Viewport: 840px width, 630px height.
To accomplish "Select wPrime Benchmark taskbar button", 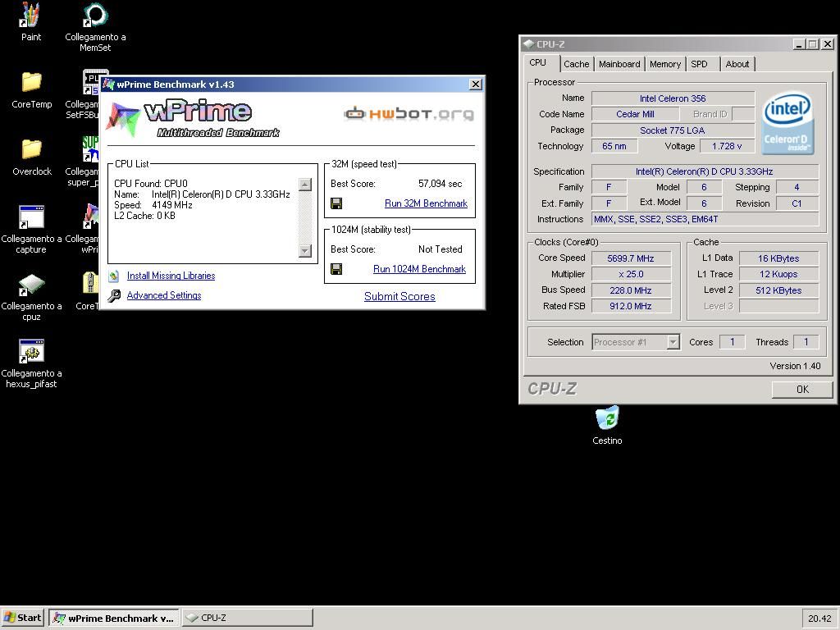I will 114,618.
